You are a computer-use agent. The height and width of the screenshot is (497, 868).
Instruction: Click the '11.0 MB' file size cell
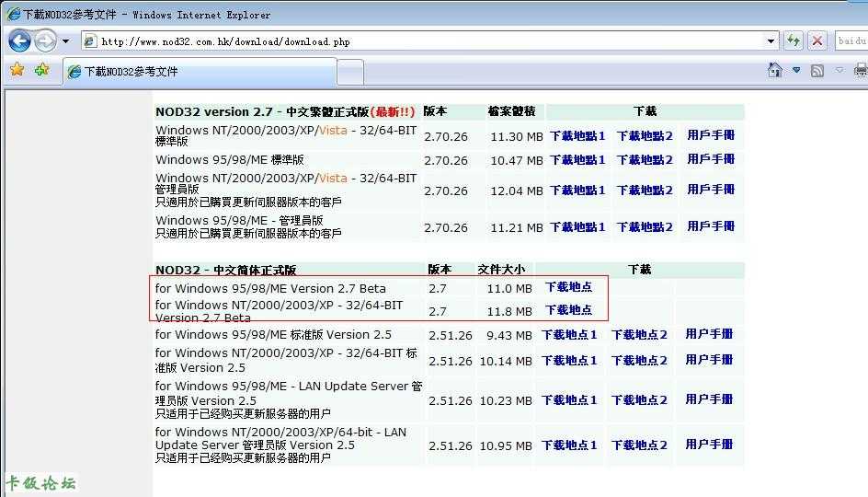(509, 289)
